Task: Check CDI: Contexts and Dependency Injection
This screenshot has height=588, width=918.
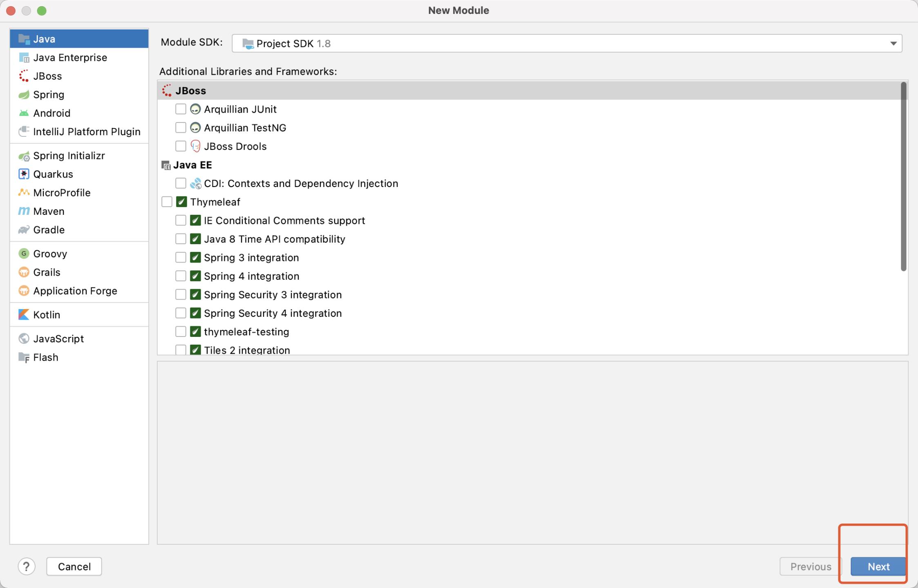Action: [181, 183]
